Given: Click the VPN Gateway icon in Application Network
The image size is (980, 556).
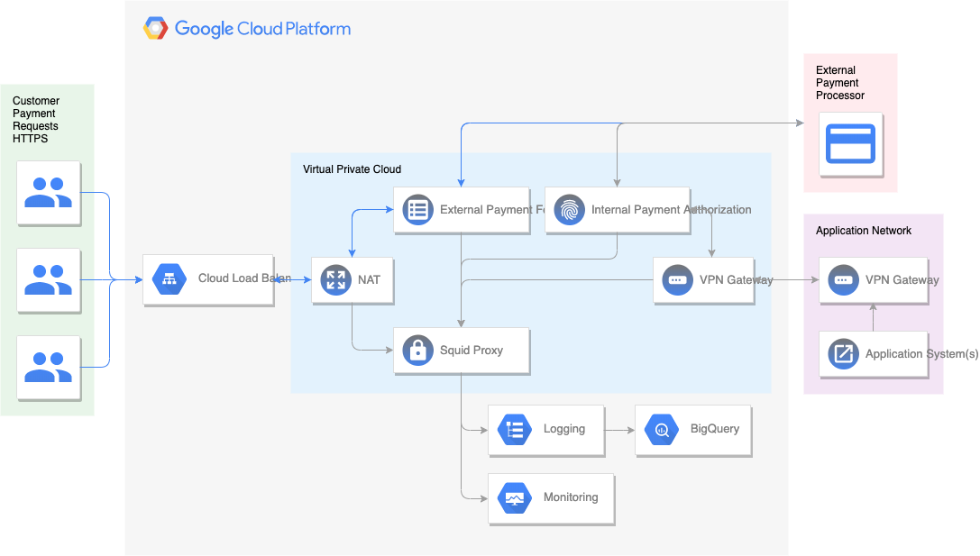Looking at the screenshot, I should (843, 280).
